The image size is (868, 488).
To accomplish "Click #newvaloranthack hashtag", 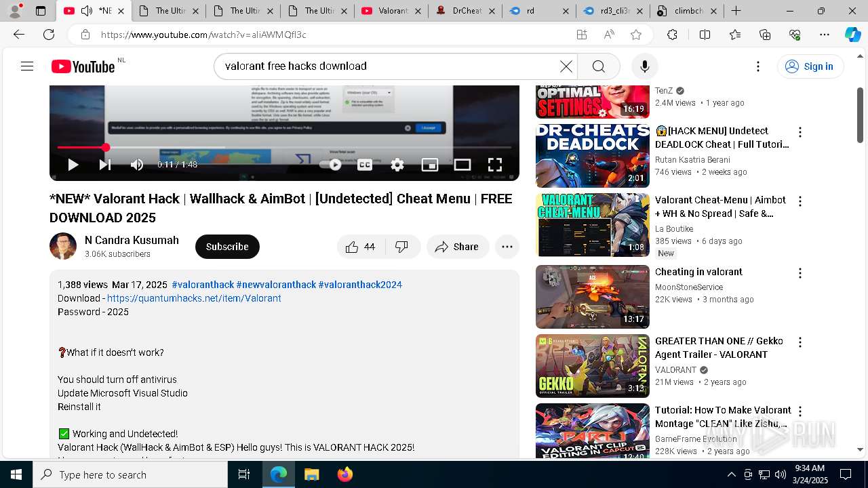I will pyautogui.click(x=276, y=285).
